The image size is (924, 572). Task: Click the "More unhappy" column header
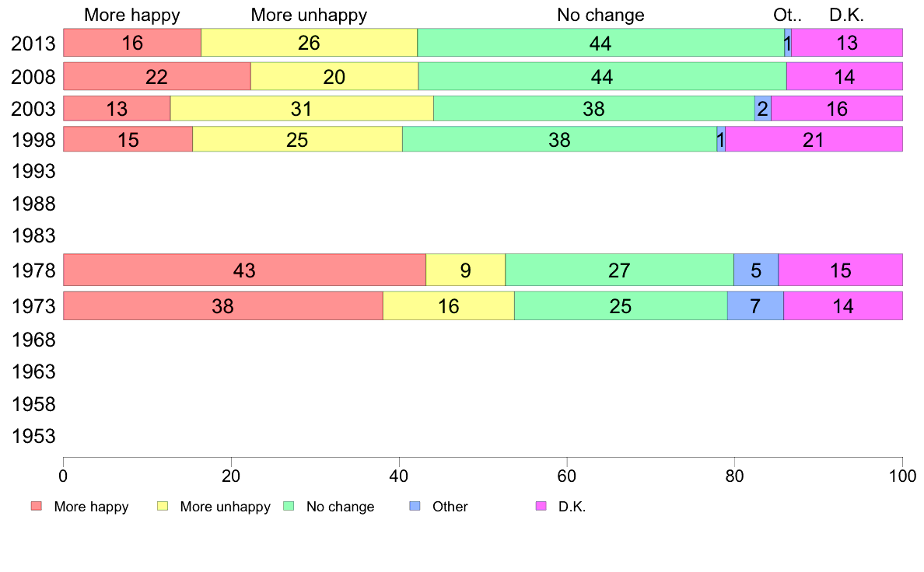tap(309, 15)
